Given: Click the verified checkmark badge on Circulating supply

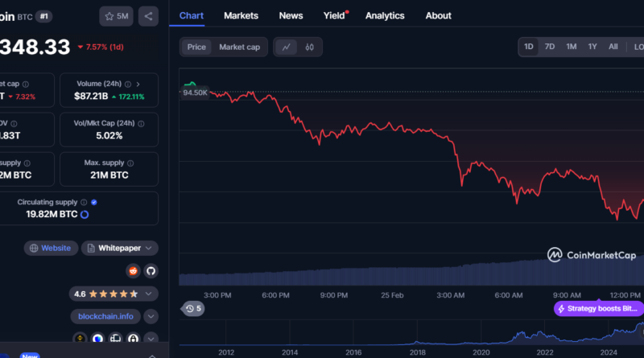Looking at the screenshot, I should [94, 203].
